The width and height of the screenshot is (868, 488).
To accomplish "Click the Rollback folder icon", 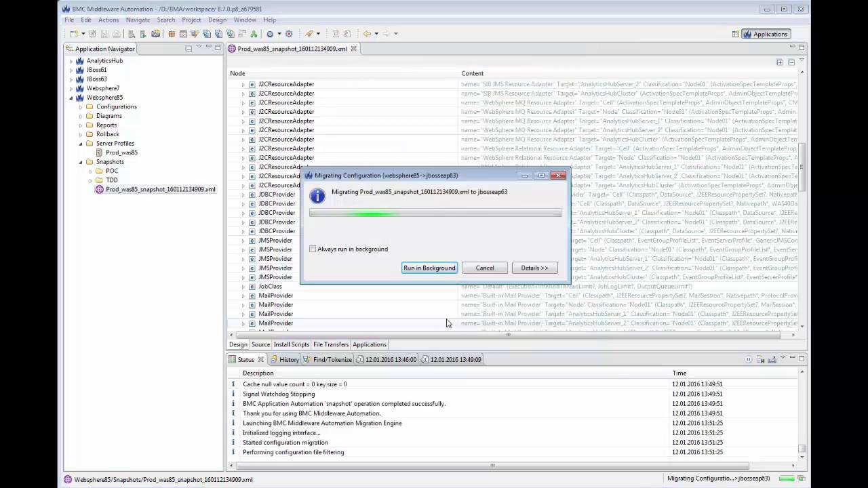I will [90, 134].
